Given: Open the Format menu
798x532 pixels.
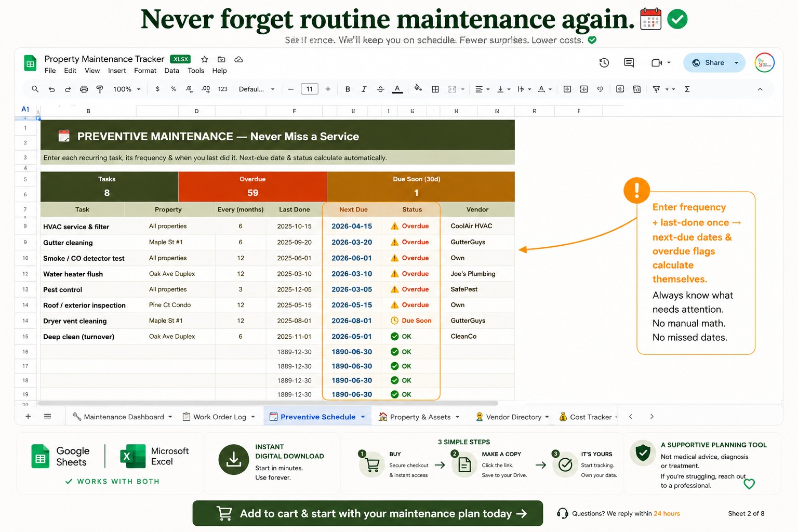Looking at the screenshot, I should (x=145, y=71).
